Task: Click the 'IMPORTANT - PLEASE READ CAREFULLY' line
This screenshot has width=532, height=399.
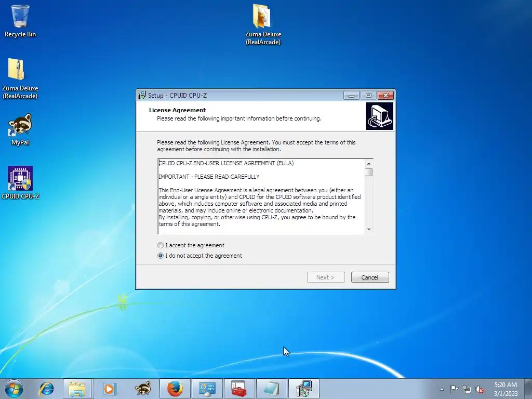Action: tap(209, 177)
